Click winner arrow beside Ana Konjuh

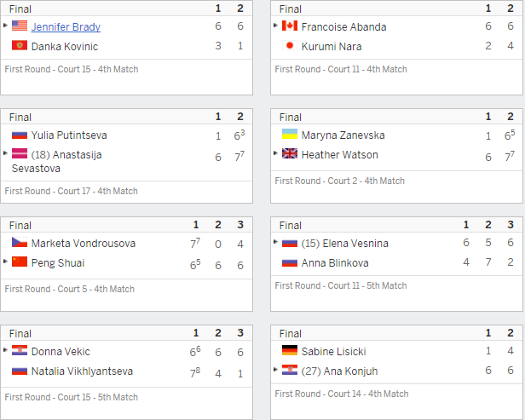[275, 370]
